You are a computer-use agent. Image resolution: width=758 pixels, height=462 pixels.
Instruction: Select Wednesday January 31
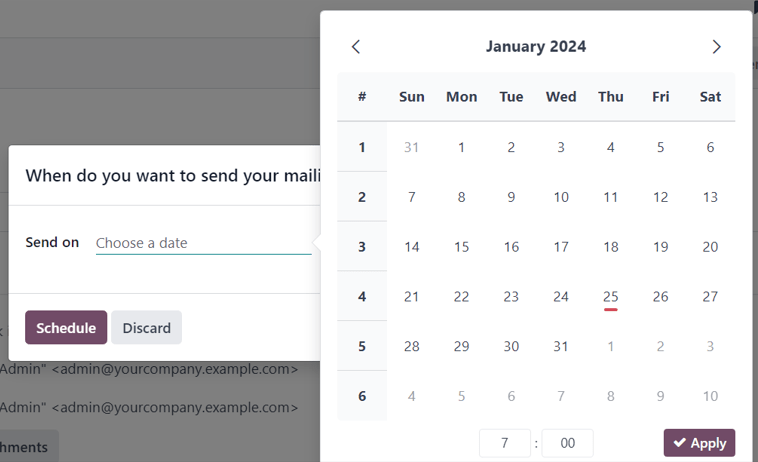561,346
